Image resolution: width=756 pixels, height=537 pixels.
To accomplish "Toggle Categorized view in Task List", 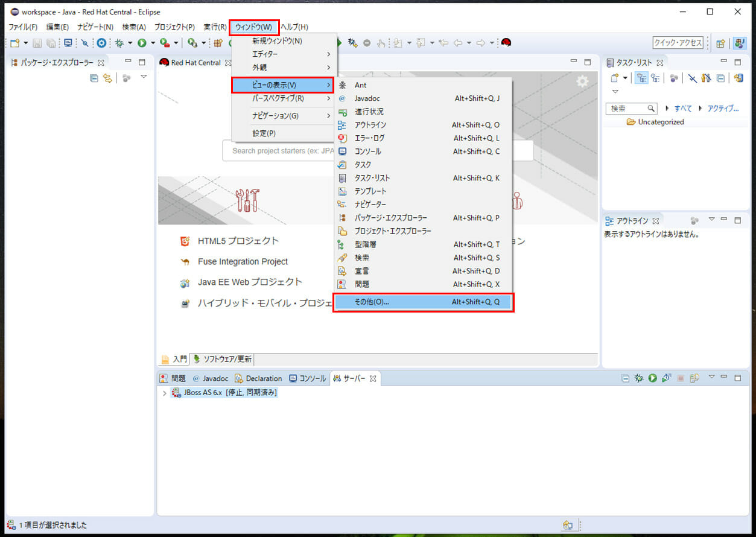I will [x=642, y=78].
